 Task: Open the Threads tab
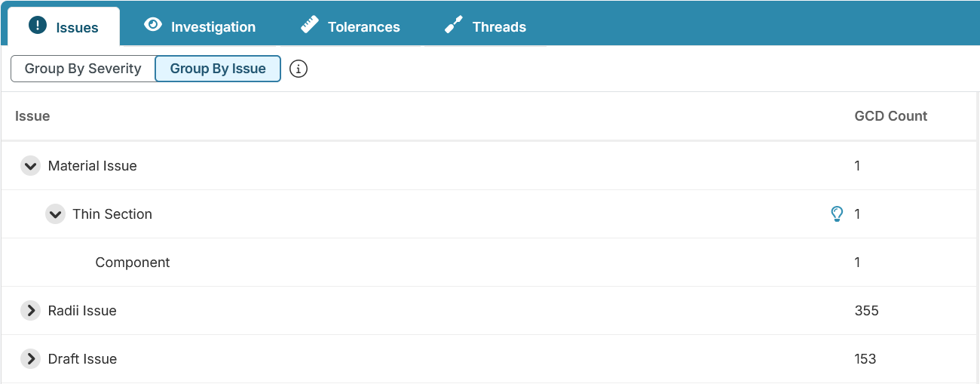coord(485,27)
